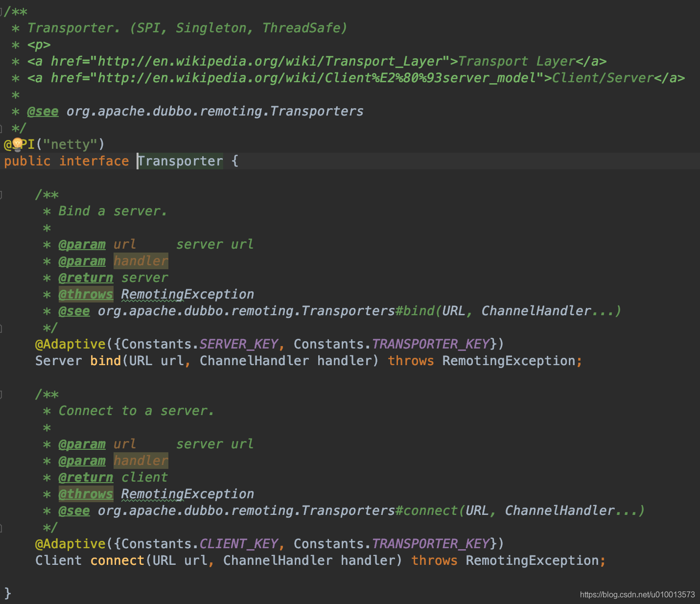
Task: Collapse the 'Bind a server' Javadoc fold
Action: [x=1, y=195]
